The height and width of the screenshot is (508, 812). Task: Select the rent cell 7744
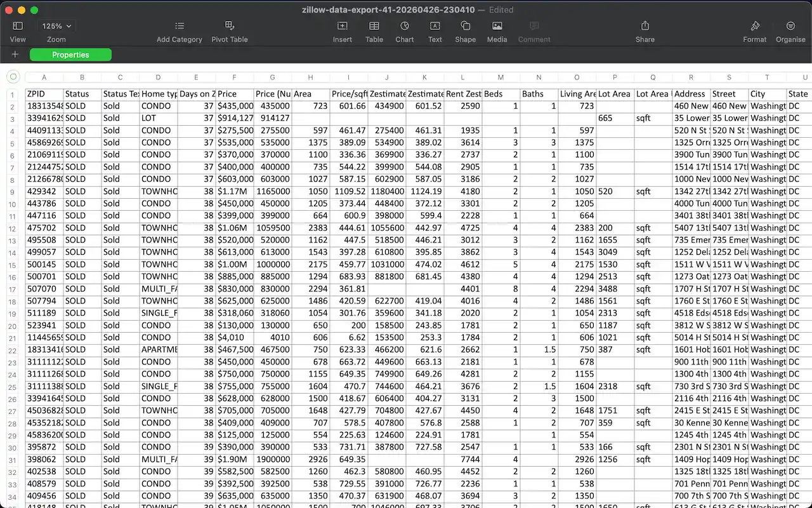(x=463, y=460)
